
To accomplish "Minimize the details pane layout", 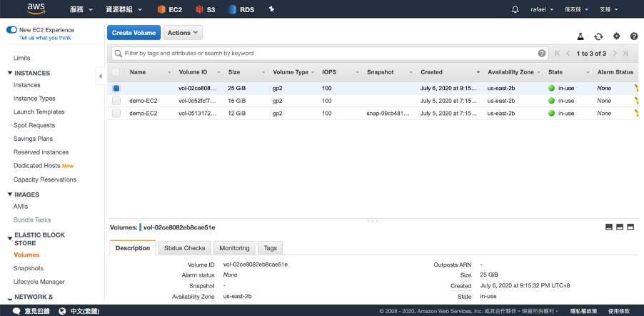I will [x=609, y=227].
